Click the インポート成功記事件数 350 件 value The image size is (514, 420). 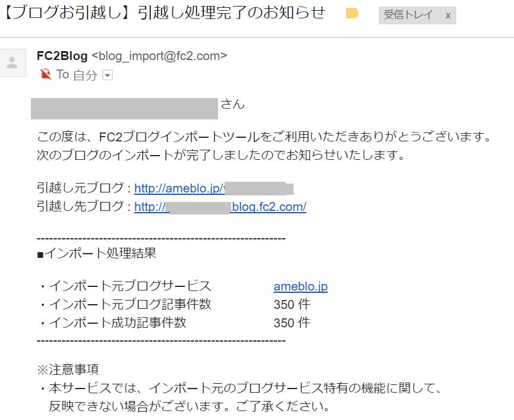tap(291, 323)
